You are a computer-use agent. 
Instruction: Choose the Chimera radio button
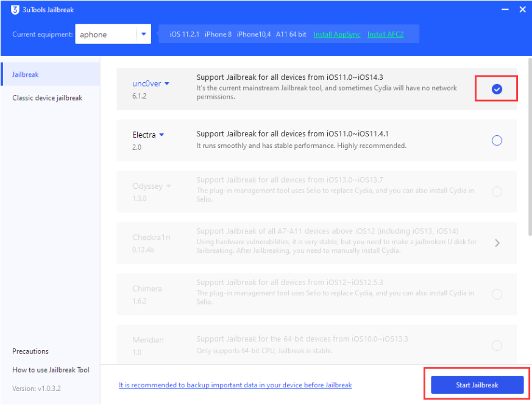tap(497, 294)
